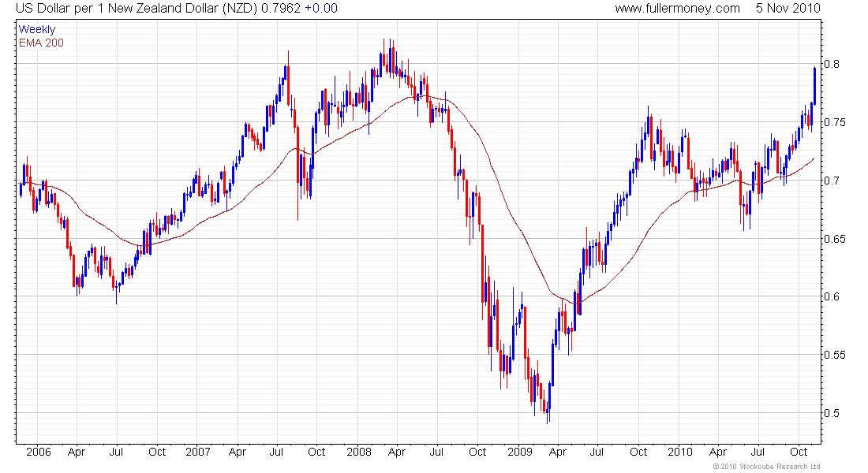Click the 0.75 price axis label
Image resolution: width=868 pixels, height=473 pixels.
click(835, 122)
